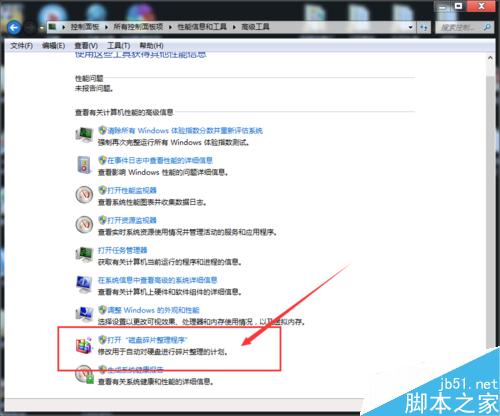
Task: Click the shield icon before 打开性能监视器
Action: [102, 190]
